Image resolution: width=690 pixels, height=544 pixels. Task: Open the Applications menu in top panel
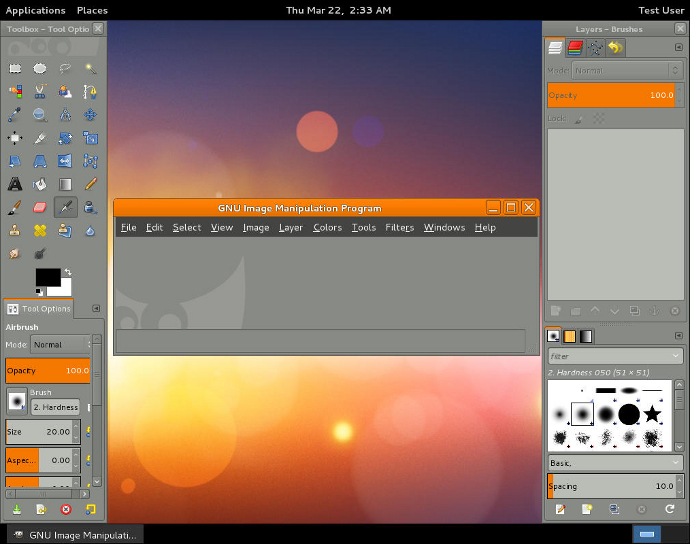[35, 10]
